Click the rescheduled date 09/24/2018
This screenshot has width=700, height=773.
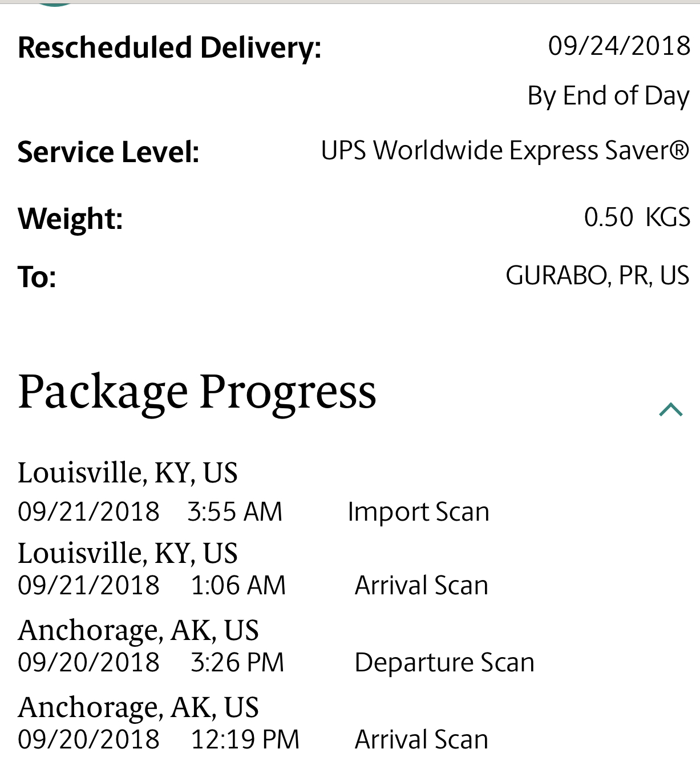tap(619, 46)
